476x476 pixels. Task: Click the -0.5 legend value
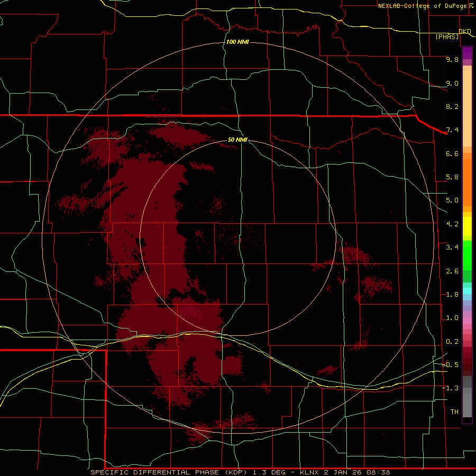[x=450, y=365]
